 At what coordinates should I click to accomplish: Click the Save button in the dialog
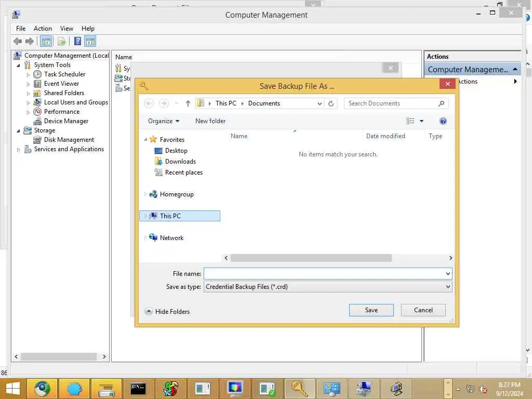pos(371,310)
